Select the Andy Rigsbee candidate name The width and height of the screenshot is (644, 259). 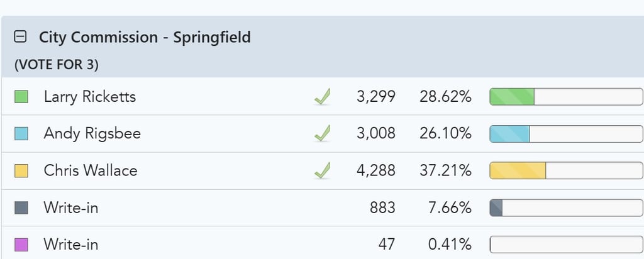(x=92, y=133)
